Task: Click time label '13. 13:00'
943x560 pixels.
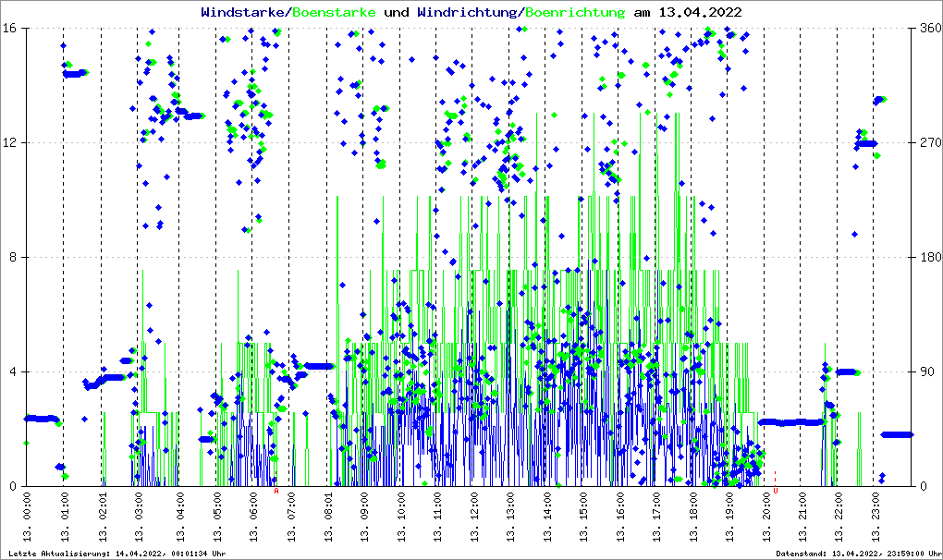Action: coord(510,517)
